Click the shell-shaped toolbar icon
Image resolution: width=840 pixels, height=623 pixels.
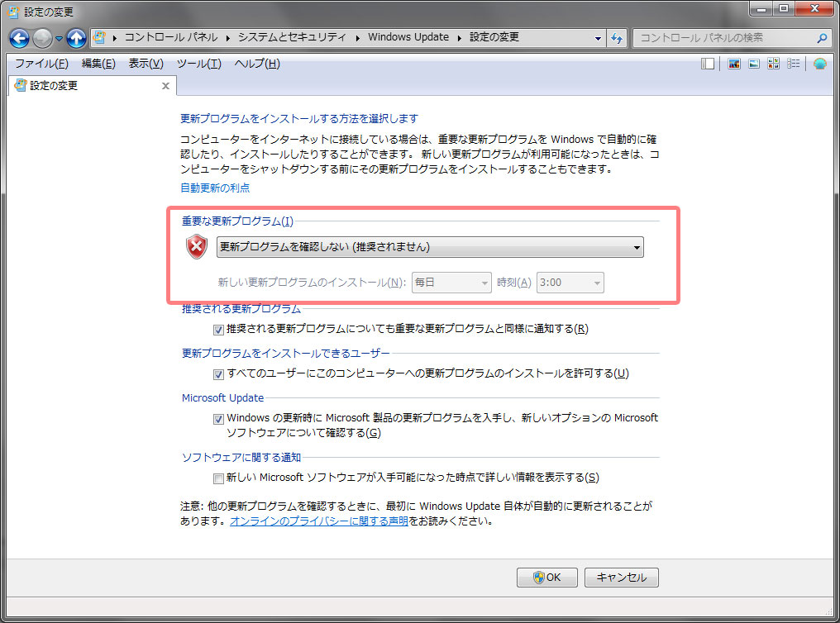[819, 64]
